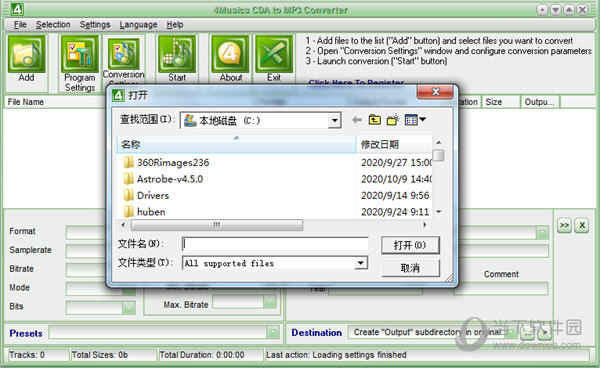Screen dimensions: 600x368
Task: Sort by 修改日期 column header
Action: (395, 144)
